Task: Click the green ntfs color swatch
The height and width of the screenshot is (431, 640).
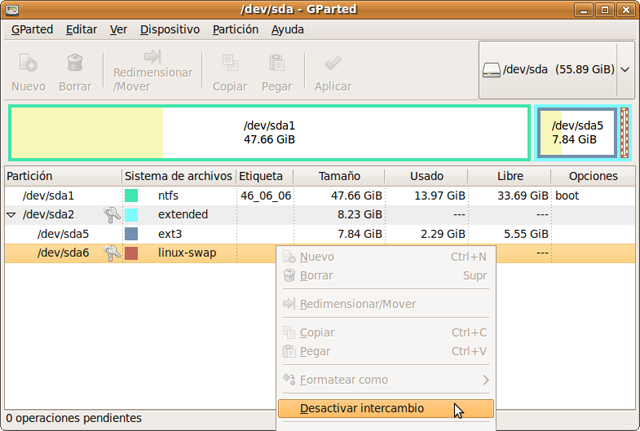Action: coord(131,196)
